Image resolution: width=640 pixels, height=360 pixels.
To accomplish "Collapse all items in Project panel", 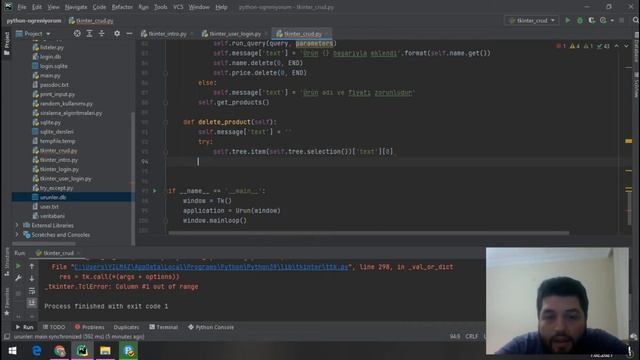I will (102, 33).
